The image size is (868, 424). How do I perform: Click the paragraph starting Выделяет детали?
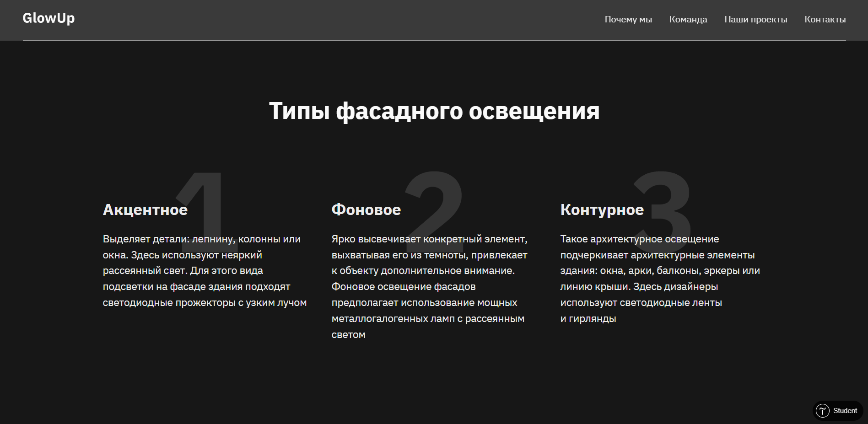(205, 271)
